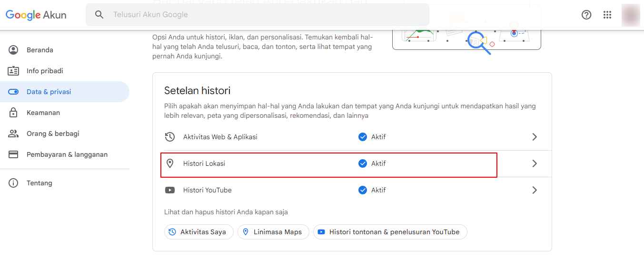This screenshot has height=258, width=644.
Task: Open Orang & berbagi page
Action: [65, 134]
